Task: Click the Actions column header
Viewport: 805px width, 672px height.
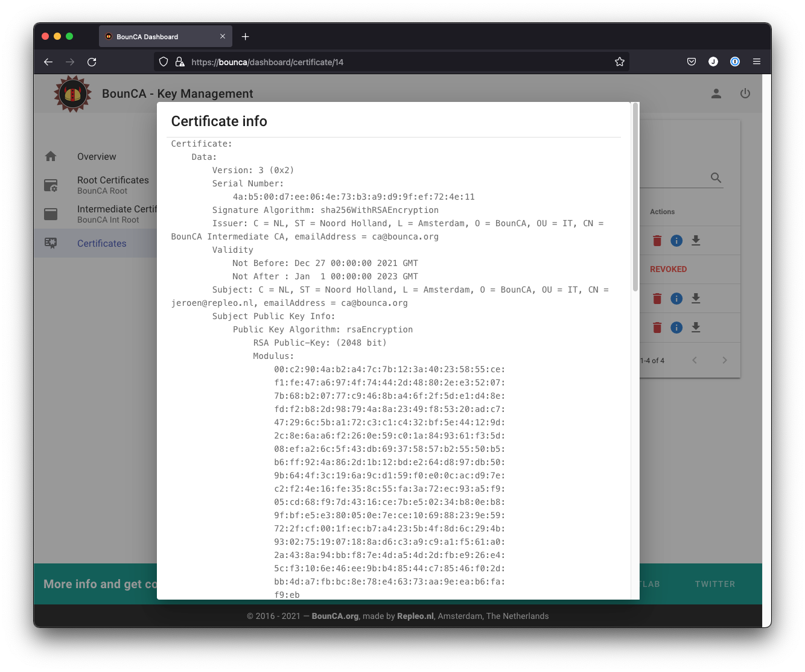Action: point(662,212)
